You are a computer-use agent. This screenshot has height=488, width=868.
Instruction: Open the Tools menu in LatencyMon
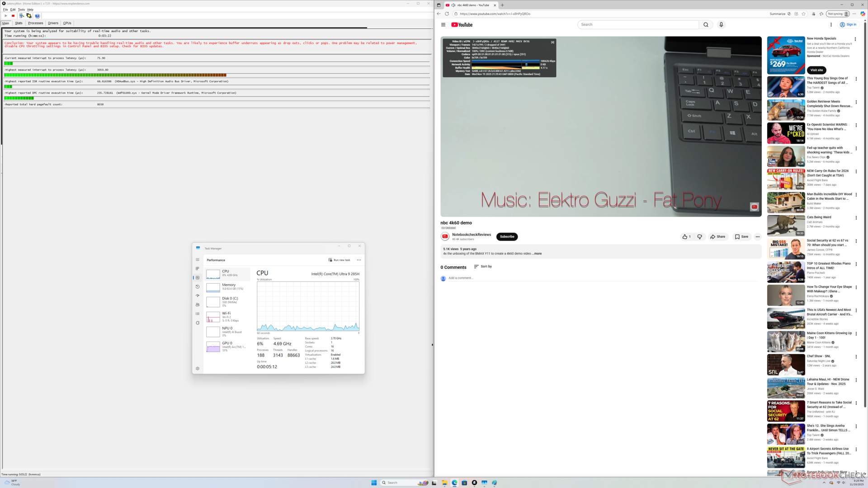(x=21, y=9)
